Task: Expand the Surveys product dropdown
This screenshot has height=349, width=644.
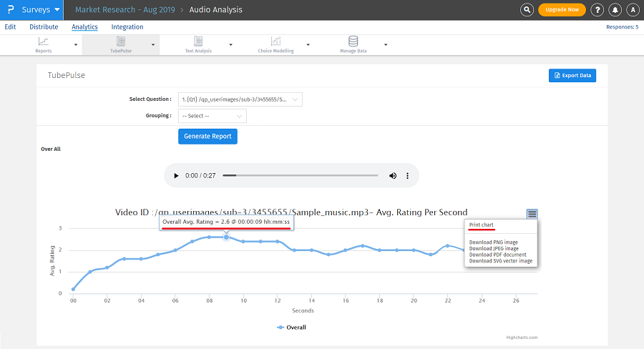Action: tap(42, 10)
